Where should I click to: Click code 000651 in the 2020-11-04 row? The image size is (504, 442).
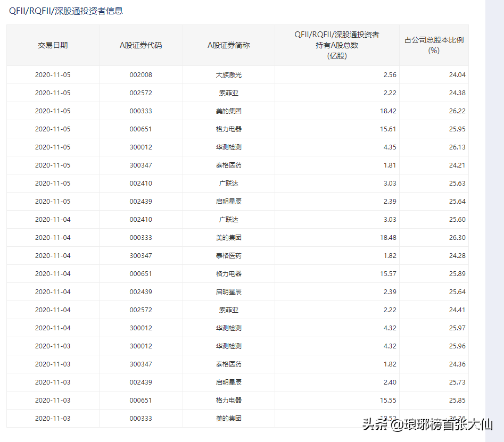click(141, 274)
